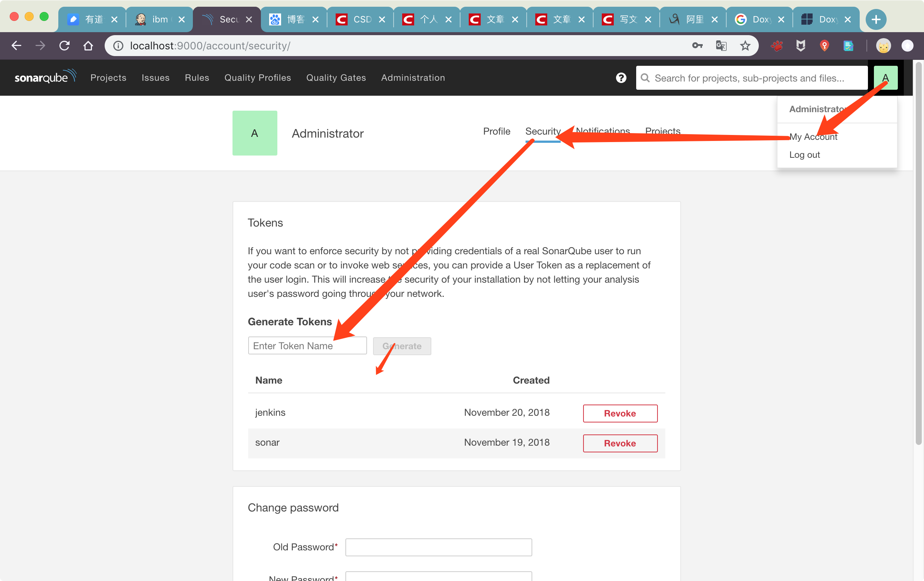The image size is (924, 581).
Task: Bookmark page with star icon
Action: [745, 46]
